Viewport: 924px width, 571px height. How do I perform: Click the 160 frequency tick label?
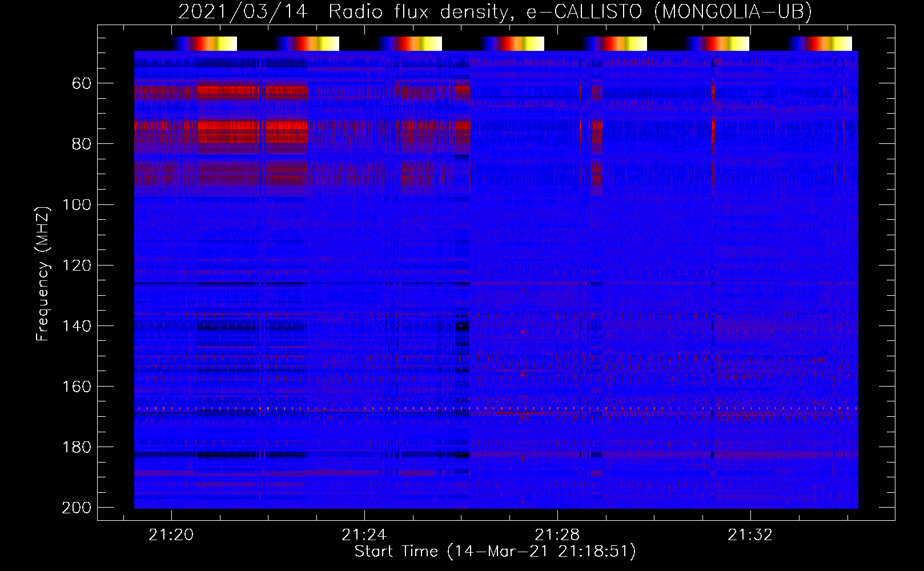(x=77, y=386)
